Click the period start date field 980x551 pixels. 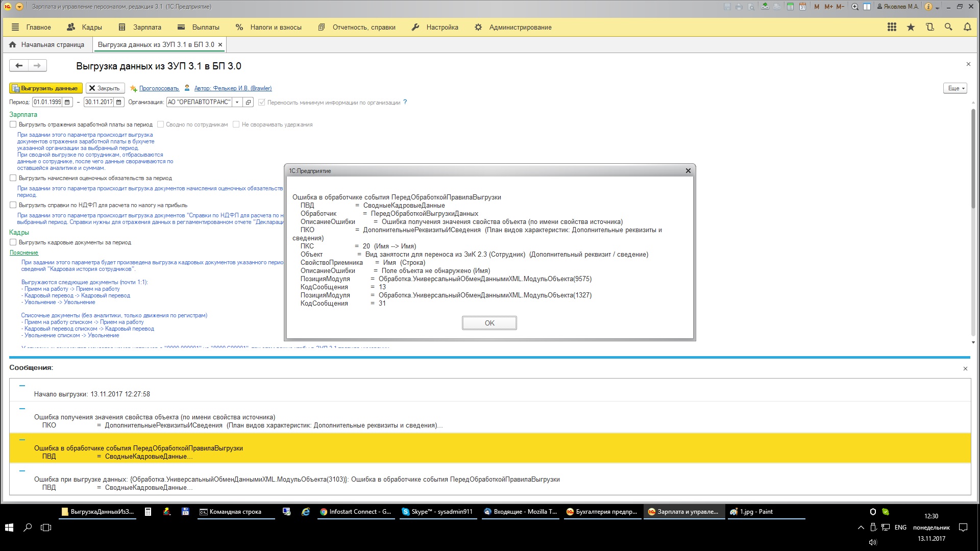point(47,102)
